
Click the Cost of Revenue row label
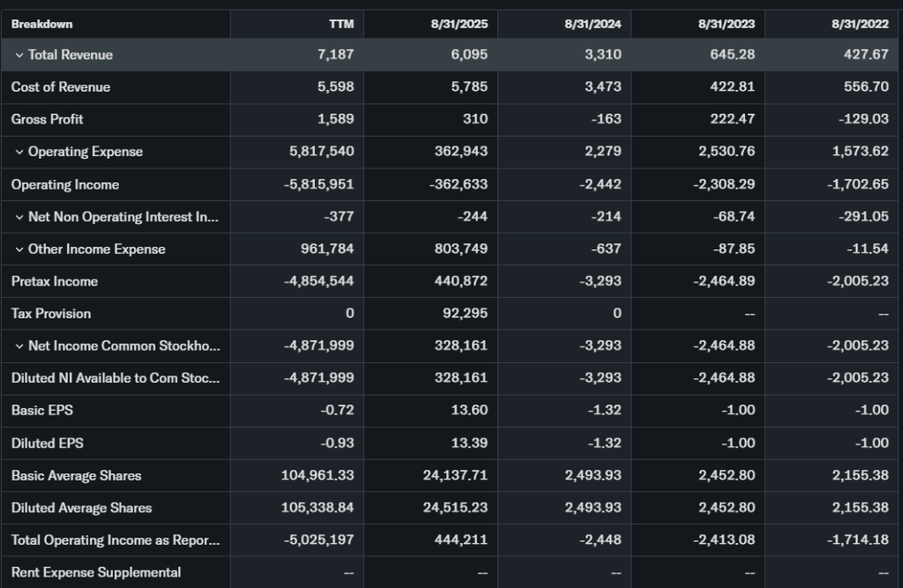pos(61,87)
